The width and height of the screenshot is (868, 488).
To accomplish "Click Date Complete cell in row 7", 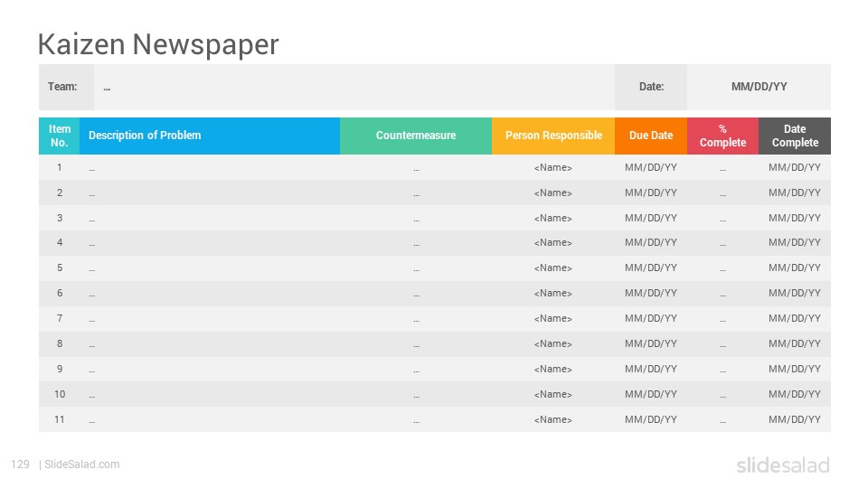I will coord(795,319).
